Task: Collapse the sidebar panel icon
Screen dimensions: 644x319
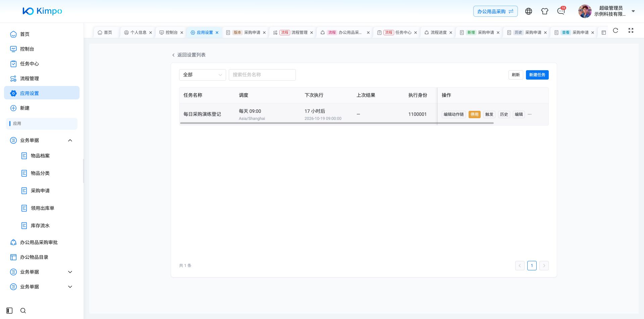Action: point(9,311)
